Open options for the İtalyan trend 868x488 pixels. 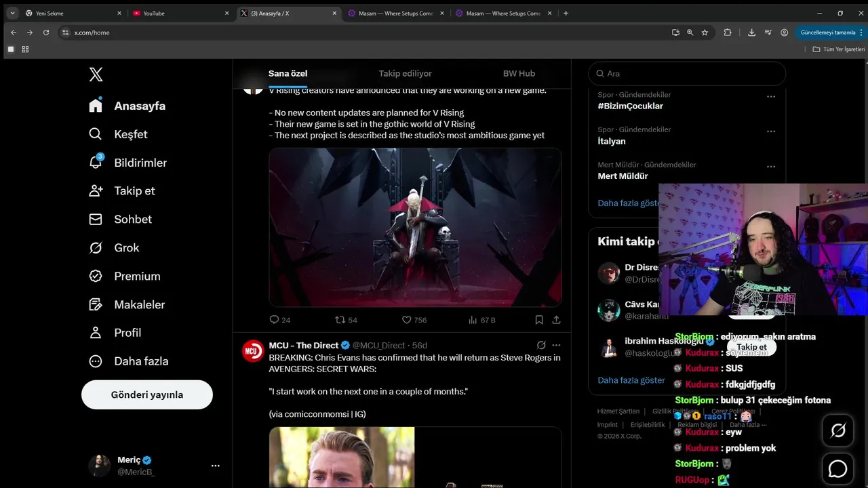point(771,131)
